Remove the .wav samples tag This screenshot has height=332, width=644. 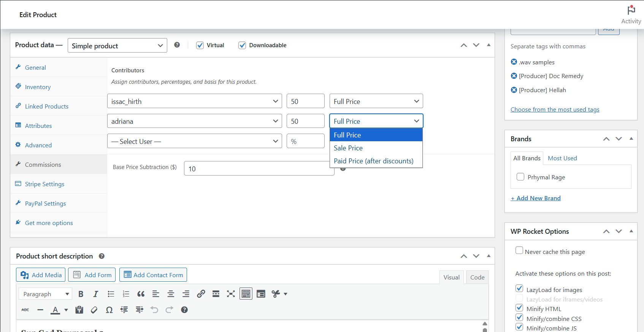coord(514,62)
